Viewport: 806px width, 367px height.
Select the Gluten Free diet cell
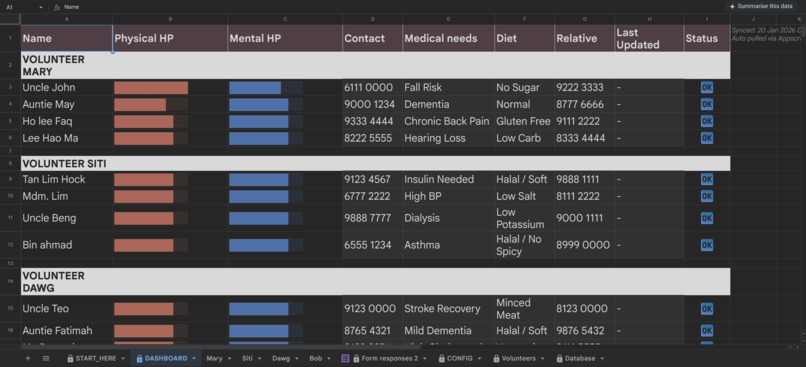(x=524, y=121)
